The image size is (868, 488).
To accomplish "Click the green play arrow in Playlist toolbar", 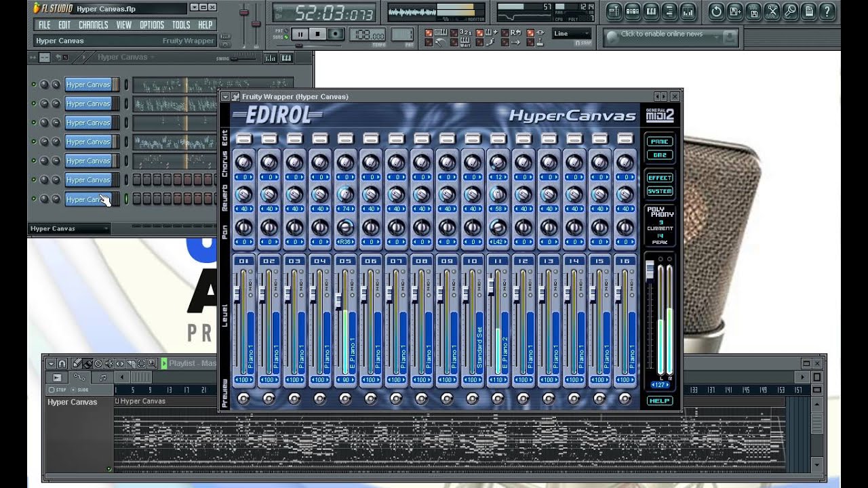I will pos(164,363).
